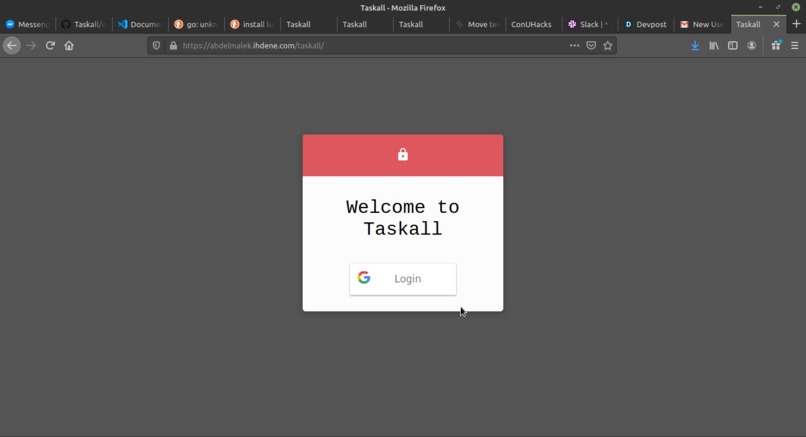Open the Firefox home page
The image size is (806, 437).
[69, 45]
